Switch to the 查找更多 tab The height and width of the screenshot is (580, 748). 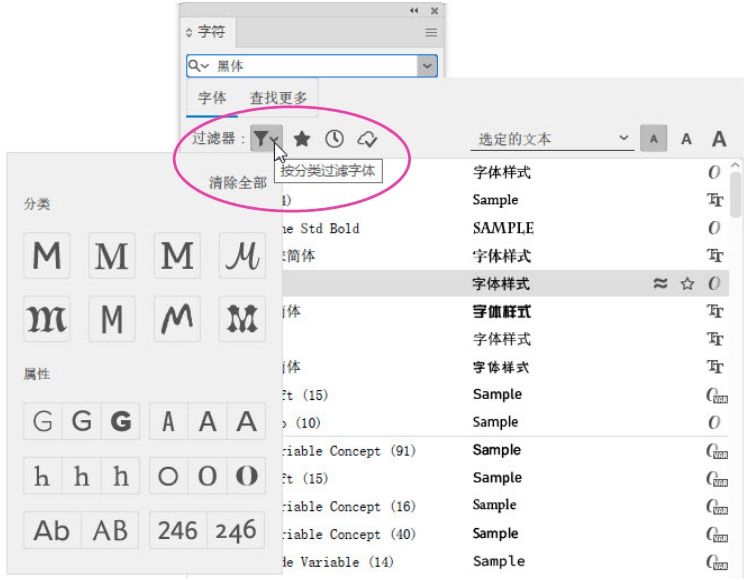click(278, 98)
